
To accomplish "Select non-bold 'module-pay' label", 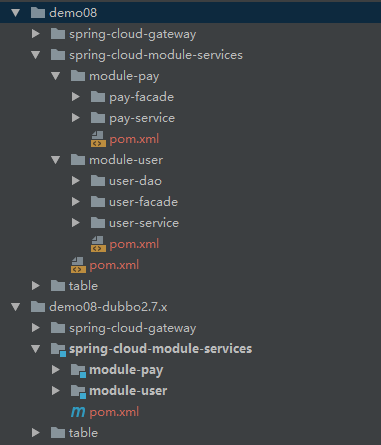I will pos(124,77).
